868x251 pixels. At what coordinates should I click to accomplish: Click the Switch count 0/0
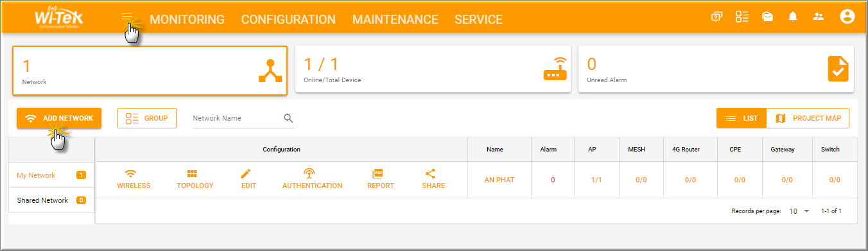click(835, 180)
